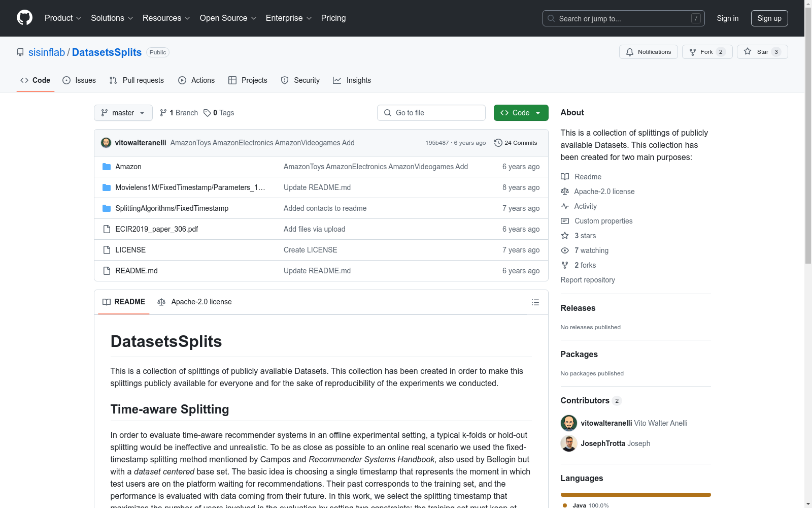Switch to the Projects tab
Screen dimensions: 812x508
(x=248, y=80)
